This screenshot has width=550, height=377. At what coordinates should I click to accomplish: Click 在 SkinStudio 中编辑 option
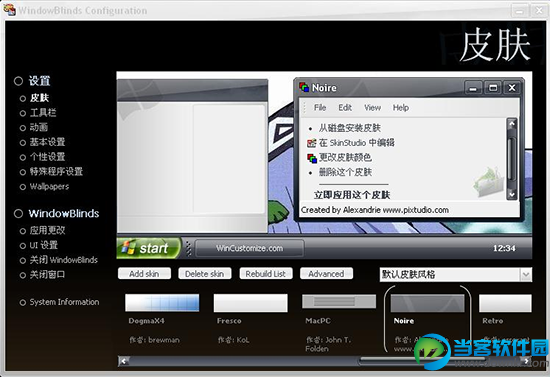coord(356,143)
